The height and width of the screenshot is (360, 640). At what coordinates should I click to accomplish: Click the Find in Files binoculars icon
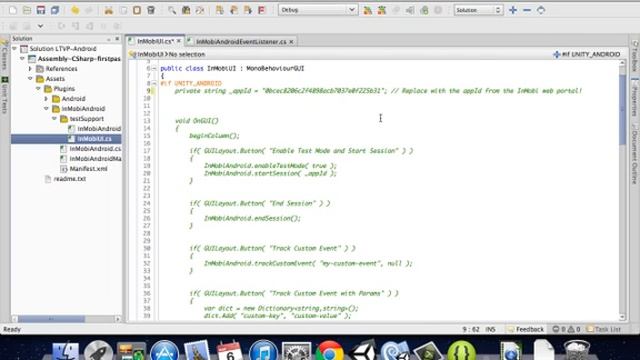point(186,10)
